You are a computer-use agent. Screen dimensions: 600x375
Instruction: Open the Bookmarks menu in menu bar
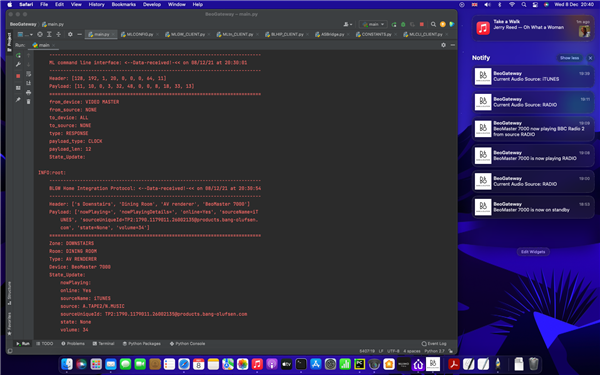124,5
